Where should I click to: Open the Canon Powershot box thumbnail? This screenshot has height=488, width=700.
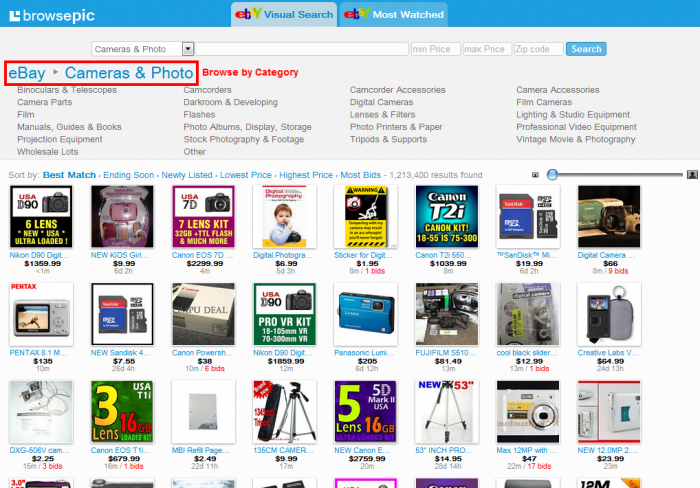[204, 314]
